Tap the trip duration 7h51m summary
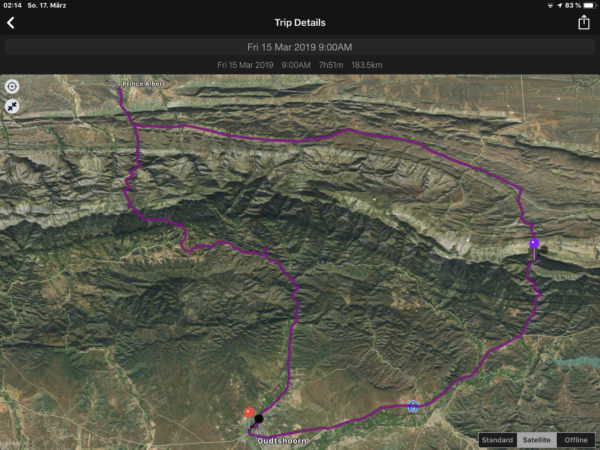The image size is (600, 450). (331, 65)
